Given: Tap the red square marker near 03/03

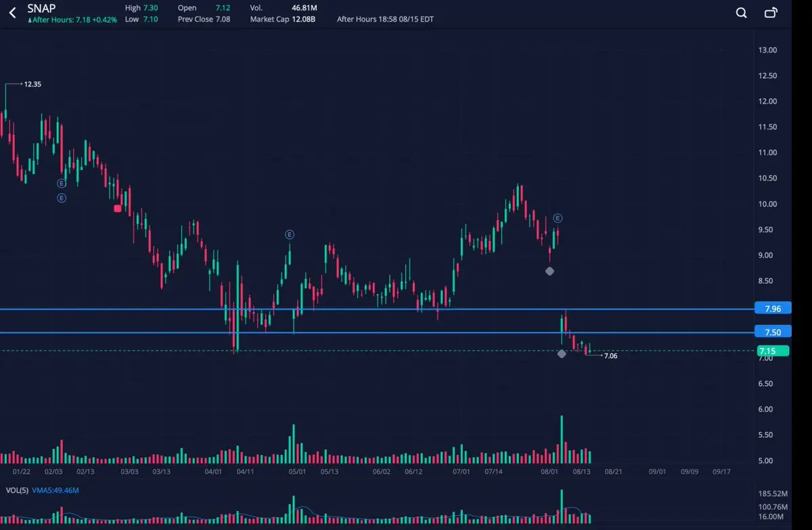Looking at the screenshot, I should coord(118,208).
